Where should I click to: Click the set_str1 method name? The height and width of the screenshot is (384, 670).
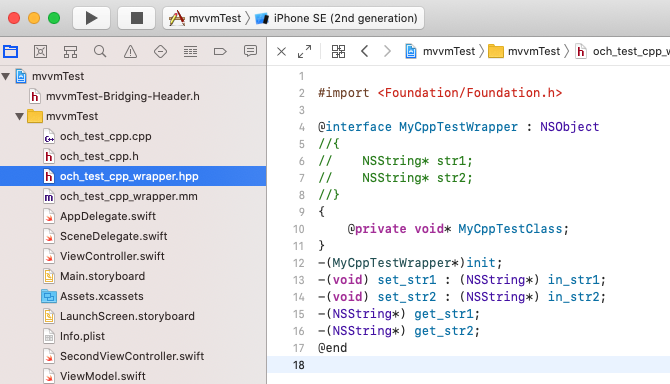407,280
